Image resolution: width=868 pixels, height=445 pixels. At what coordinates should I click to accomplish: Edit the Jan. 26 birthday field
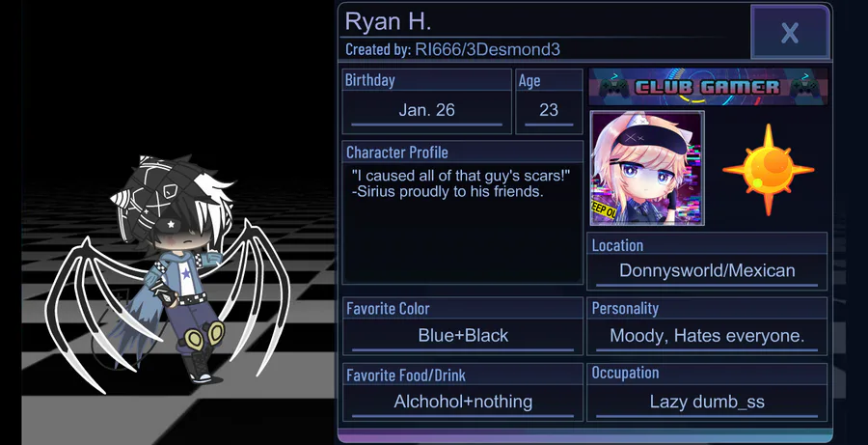427,110
